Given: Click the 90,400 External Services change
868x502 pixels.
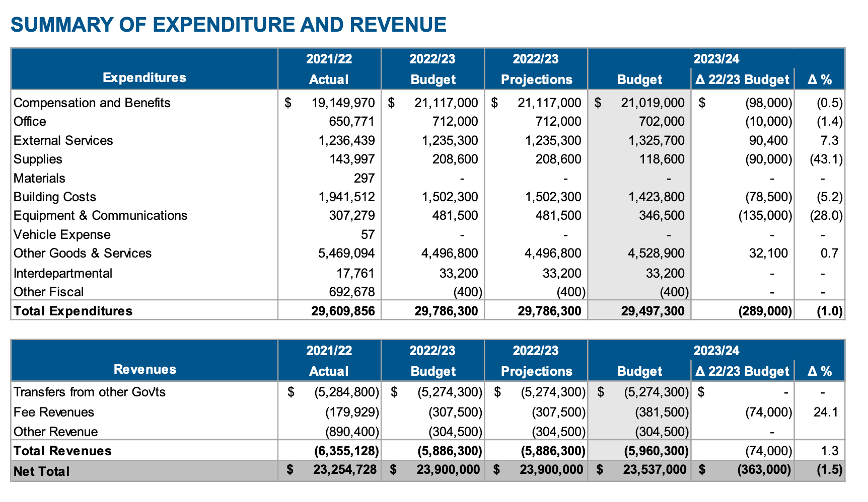Looking at the screenshot, I should pyautogui.click(x=769, y=140).
